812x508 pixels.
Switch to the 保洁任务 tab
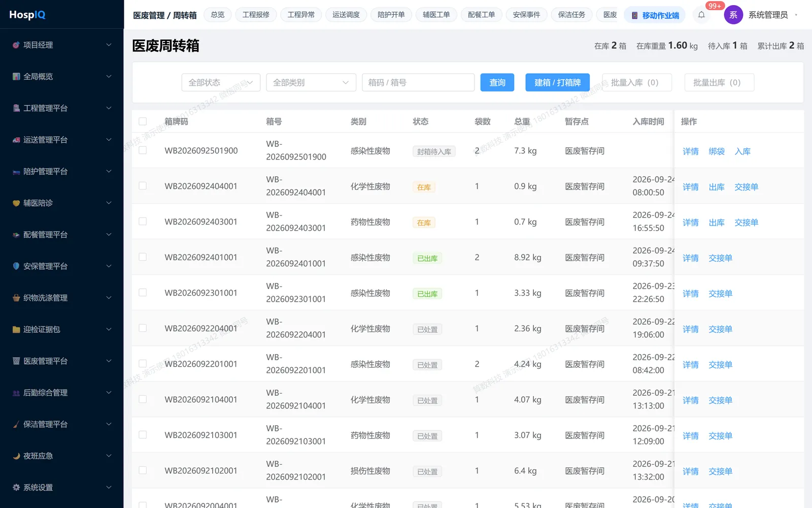pyautogui.click(x=572, y=15)
